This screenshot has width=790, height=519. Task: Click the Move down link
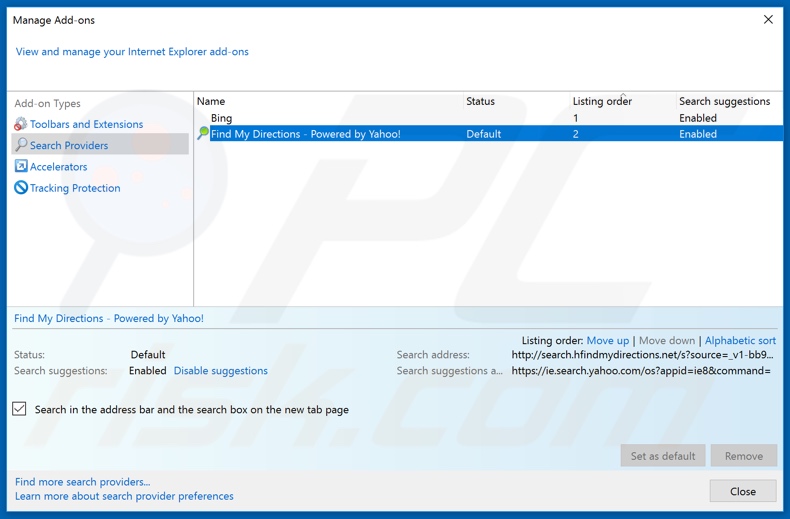pos(667,341)
